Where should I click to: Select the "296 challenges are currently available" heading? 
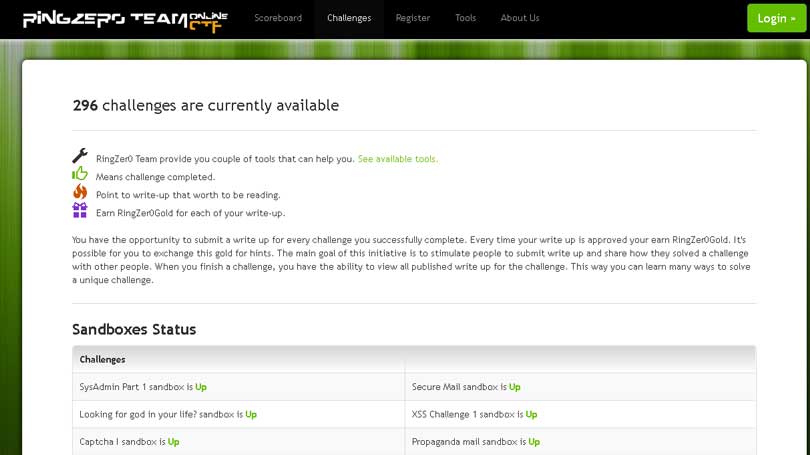point(206,105)
